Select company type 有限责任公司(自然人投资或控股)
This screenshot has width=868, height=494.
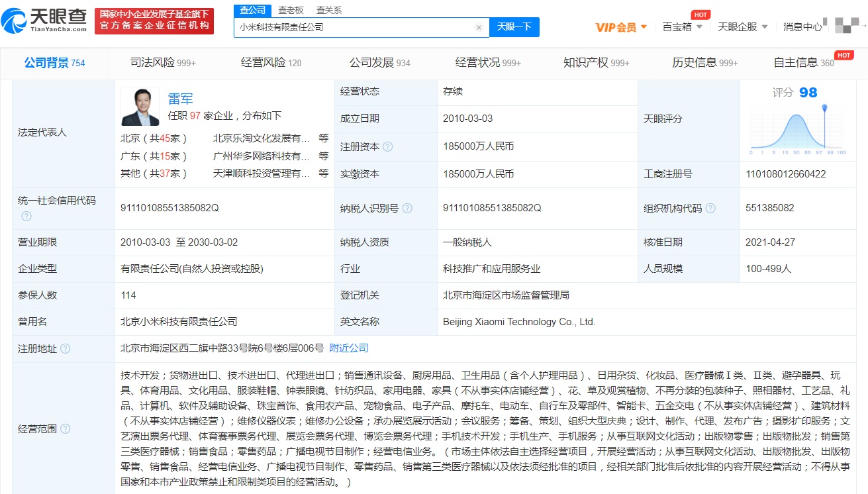click(x=192, y=269)
